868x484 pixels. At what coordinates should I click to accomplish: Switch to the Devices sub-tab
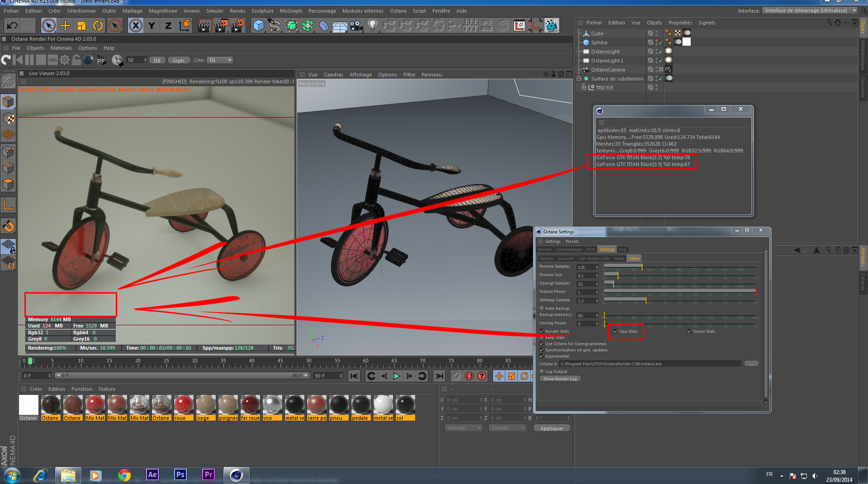546,259
